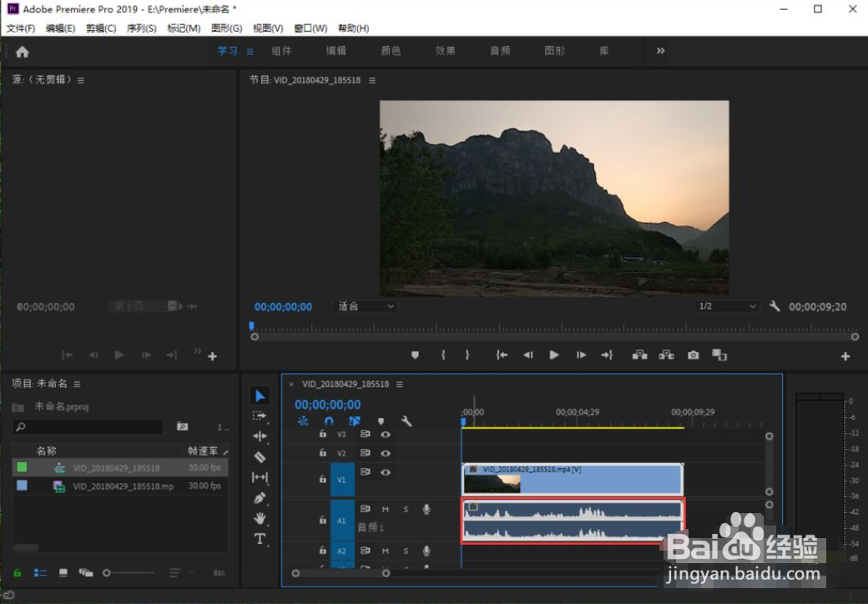Add marker in program monitor

pyautogui.click(x=415, y=355)
